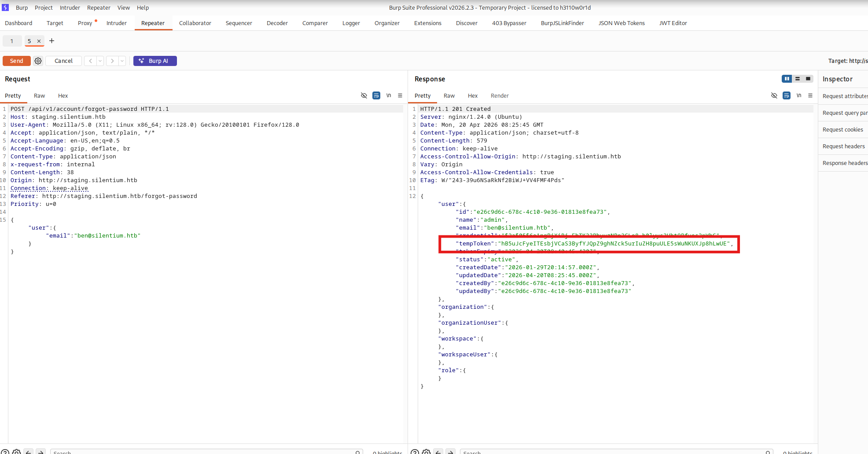This screenshot has width=868, height=454.
Task: Launch Burp AI
Action: point(155,61)
